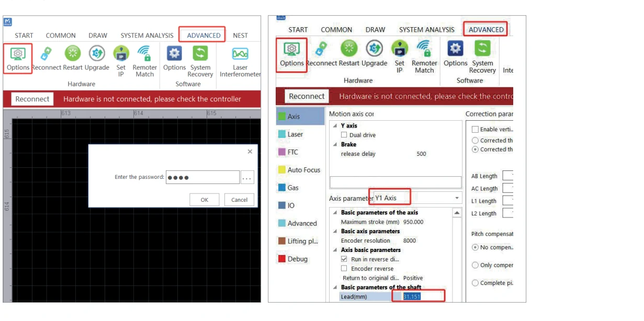Toggle the Dual drive checkbox

coord(344,135)
